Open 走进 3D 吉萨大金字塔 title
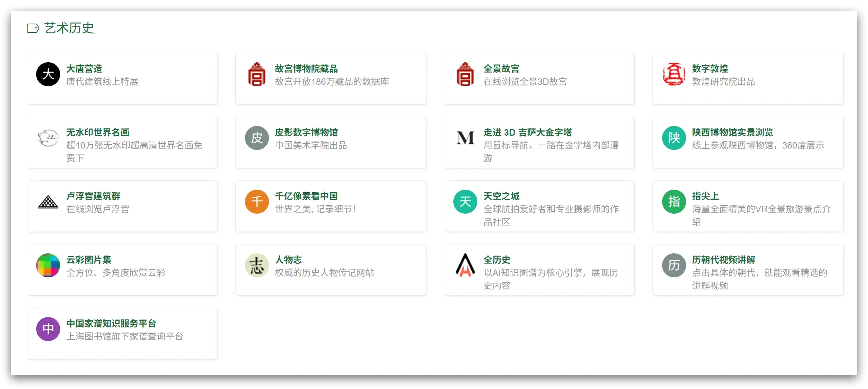The height and width of the screenshot is (389, 868). [x=528, y=132]
